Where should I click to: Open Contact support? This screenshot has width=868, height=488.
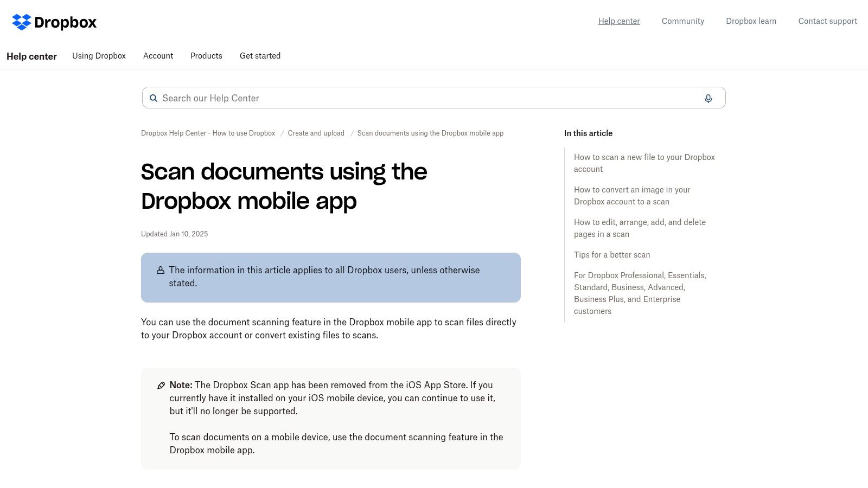(827, 21)
